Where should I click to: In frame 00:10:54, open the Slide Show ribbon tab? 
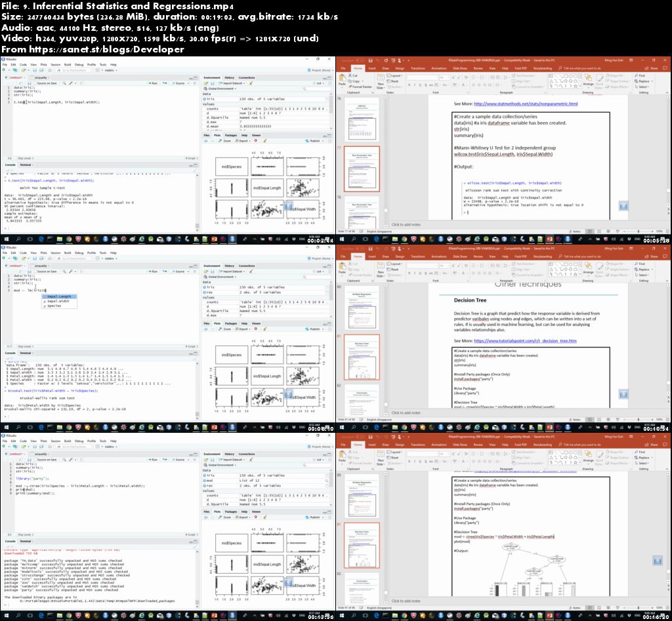tap(460, 256)
